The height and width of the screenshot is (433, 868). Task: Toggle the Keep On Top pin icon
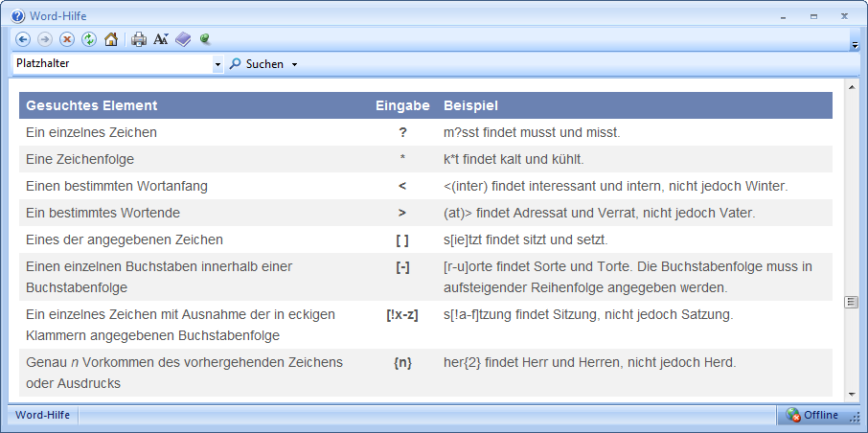[x=205, y=39]
